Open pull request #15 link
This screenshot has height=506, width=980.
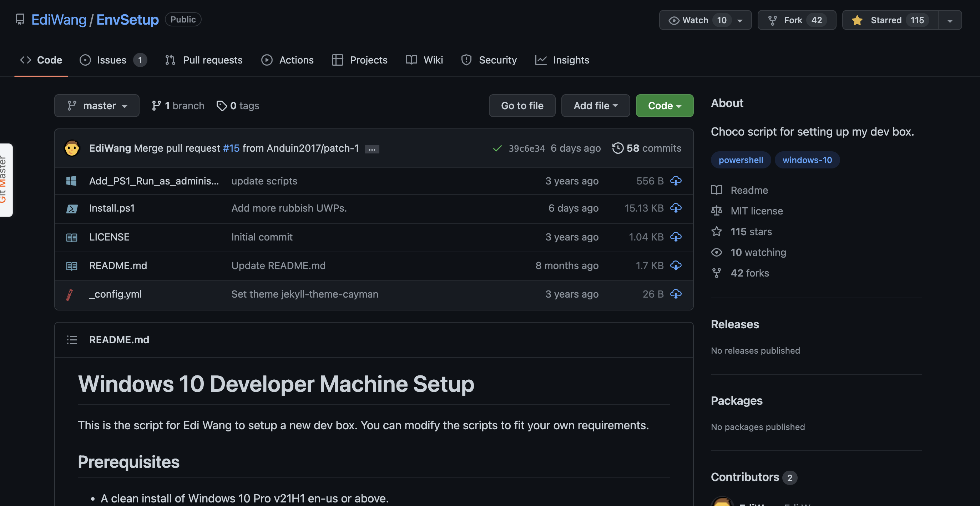tap(231, 148)
